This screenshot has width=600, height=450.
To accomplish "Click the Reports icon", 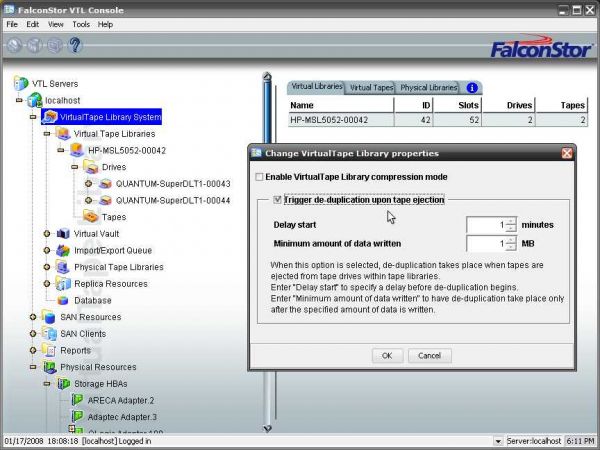I will (49, 350).
